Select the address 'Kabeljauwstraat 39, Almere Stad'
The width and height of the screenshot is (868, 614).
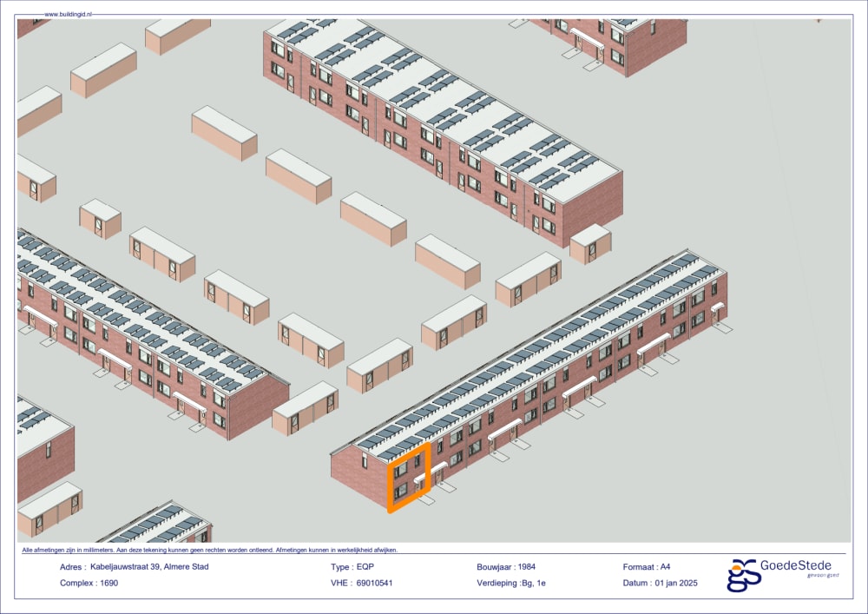click(x=149, y=566)
